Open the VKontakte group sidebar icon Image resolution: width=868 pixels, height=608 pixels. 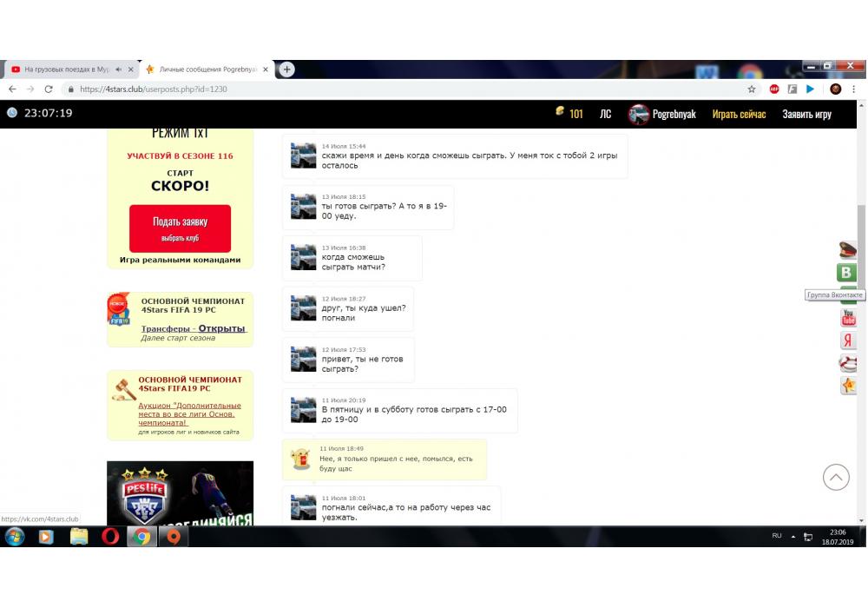[x=845, y=273]
